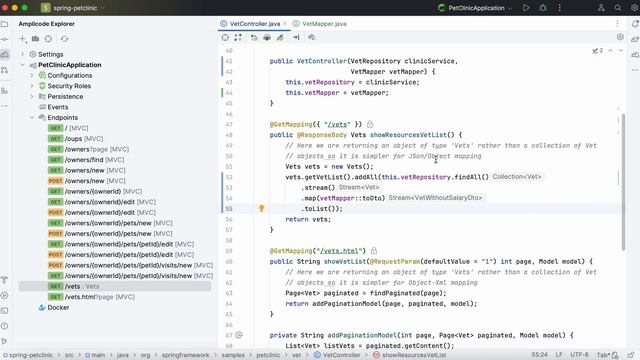Click the 55:24 caret position indicator
Screen dimensions: 640x360
539,355
